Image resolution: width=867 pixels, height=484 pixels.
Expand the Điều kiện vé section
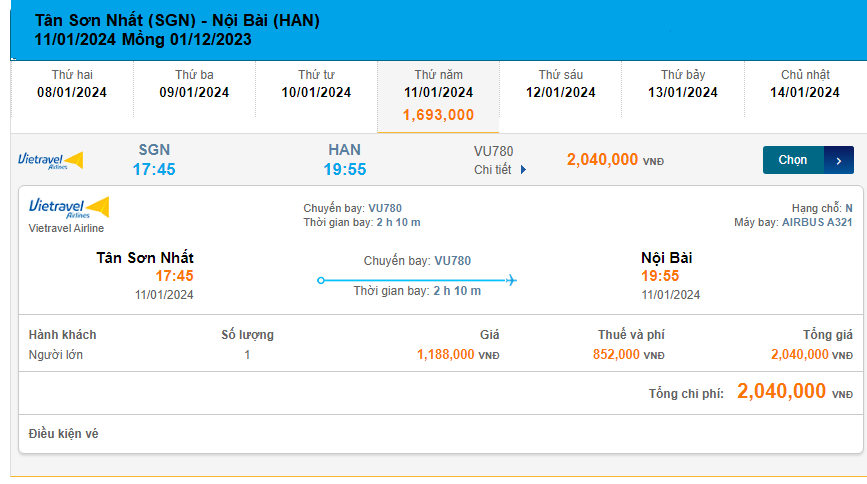(x=64, y=433)
